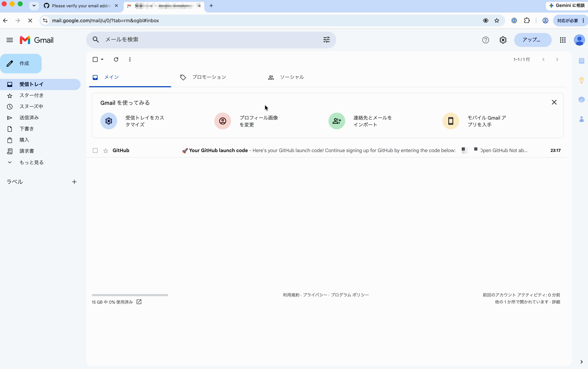Open the プログラム ポリシー link
The width and height of the screenshot is (588, 369).
[350, 295]
